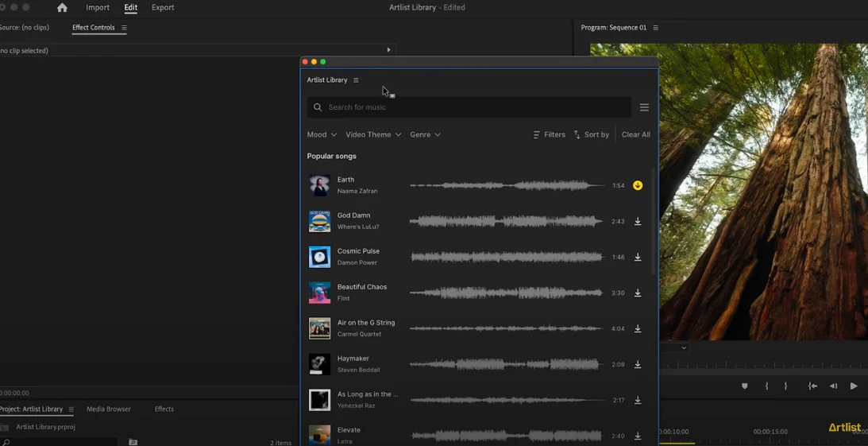Image resolution: width=868 pixels, height=446 pixels.
Task: Click the Project panel search field
Action: pos(59,442)
